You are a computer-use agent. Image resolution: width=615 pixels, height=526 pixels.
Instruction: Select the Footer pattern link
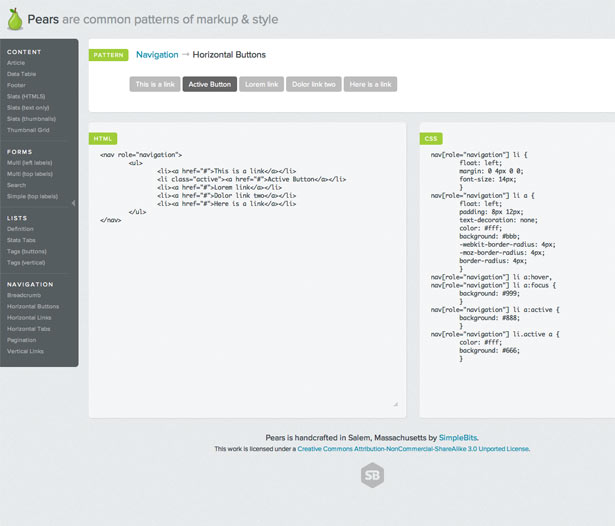pos(16,85)
